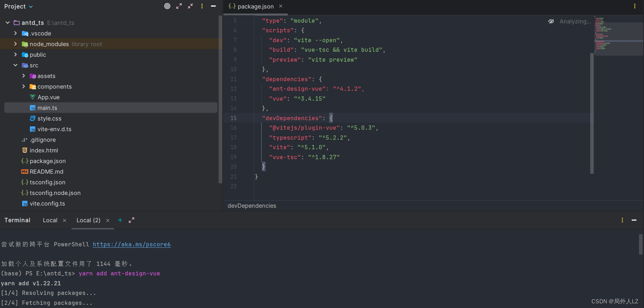Hide the Project tool window
The image size is (644, 308).
click(x=213, y=6)
